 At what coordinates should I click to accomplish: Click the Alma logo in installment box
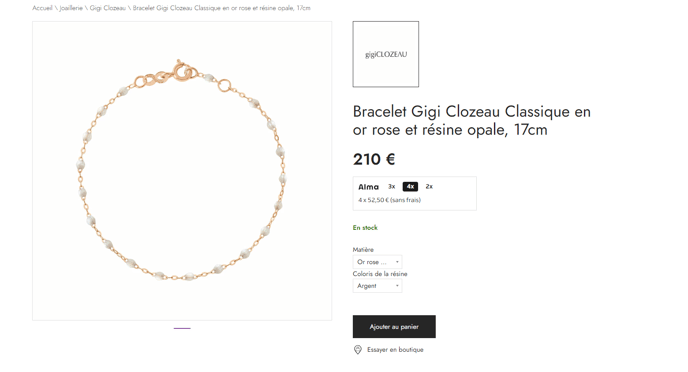(x=368, y=187)
